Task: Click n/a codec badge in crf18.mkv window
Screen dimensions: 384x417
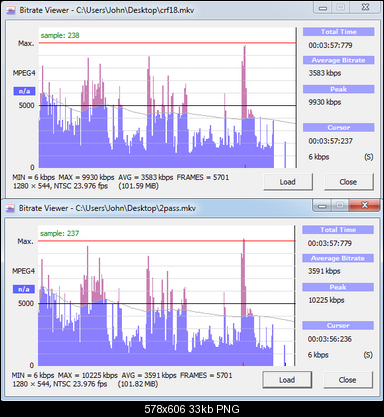Action: click(x=24, y=91)
